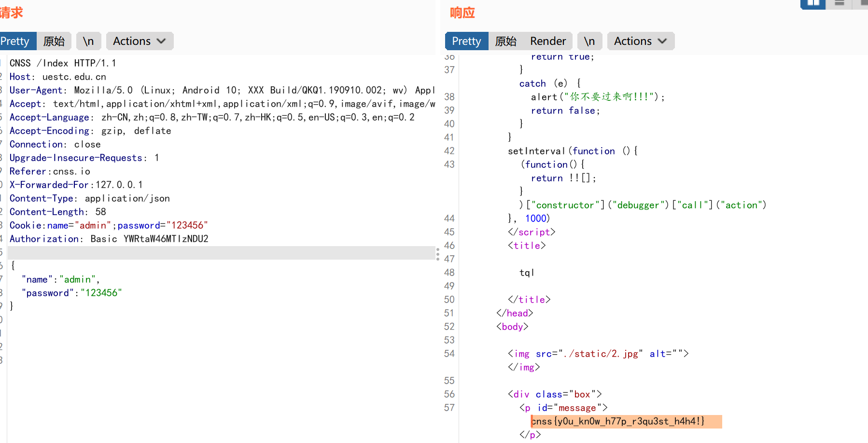Click the User-Agent header line
Viewport: 868px width, 443px height.
[x=222, y=90]
